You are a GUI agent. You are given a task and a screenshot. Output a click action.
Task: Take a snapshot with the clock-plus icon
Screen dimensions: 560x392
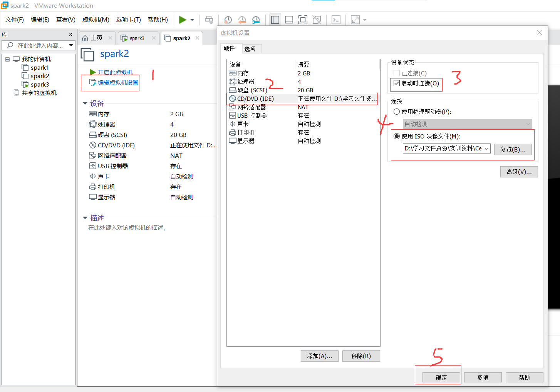[x=228, y=20]
